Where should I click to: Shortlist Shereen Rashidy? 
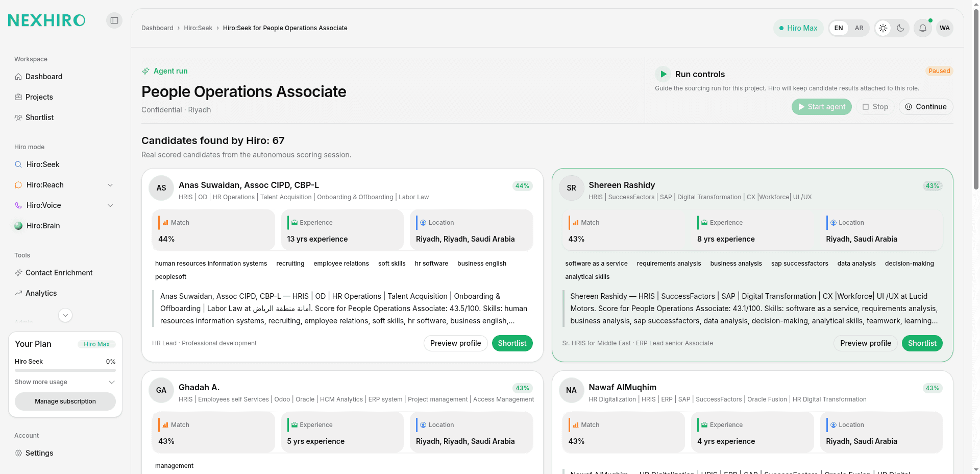tap(922, 343)
